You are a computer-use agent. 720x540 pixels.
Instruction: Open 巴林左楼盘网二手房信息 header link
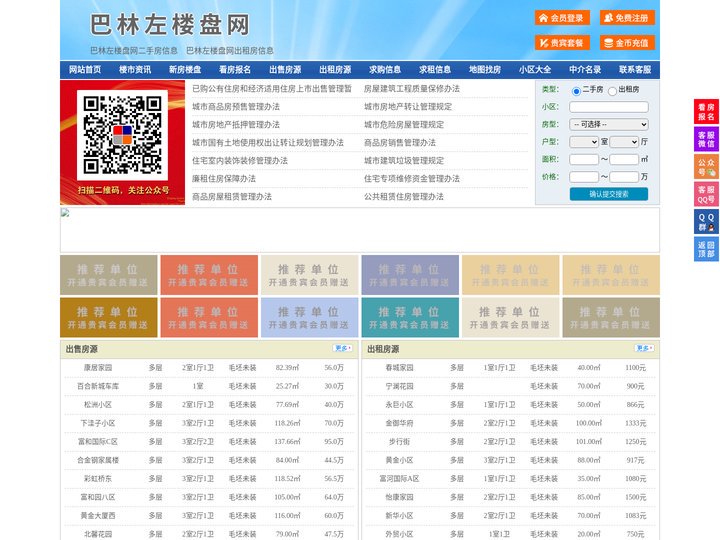click(134, 51)
